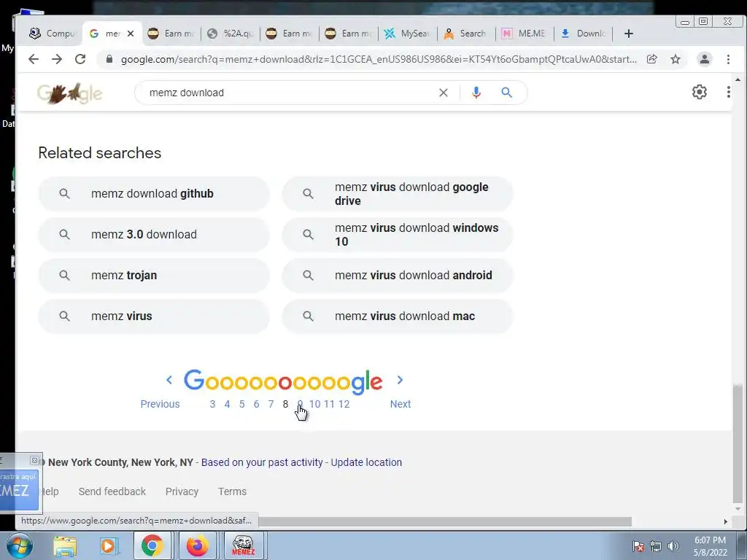The width and height of the screenshot is (747, 560).
Task: Go back with browser back arrow
Action: tap(34, 59)
